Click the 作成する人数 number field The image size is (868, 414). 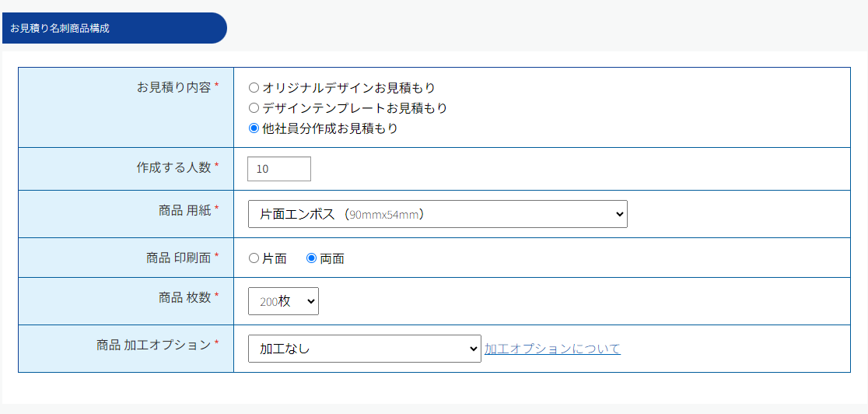pos(279,169)
